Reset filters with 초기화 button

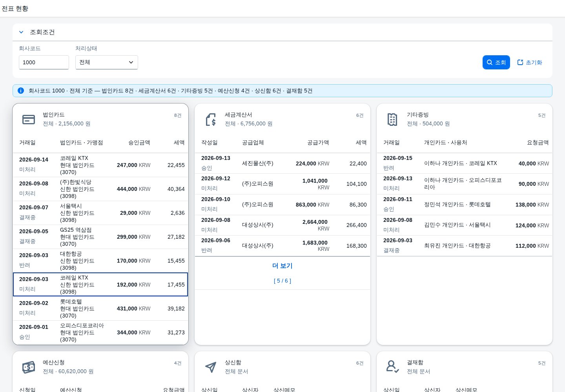tap(530, 62)
